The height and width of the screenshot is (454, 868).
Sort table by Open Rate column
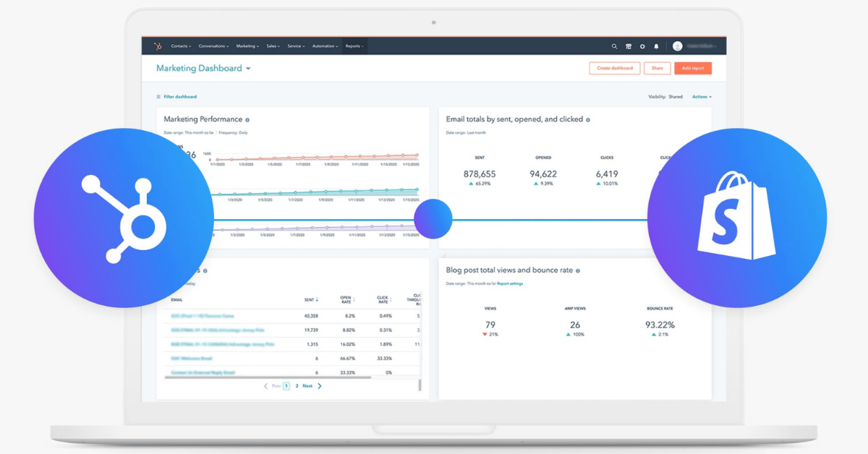coord(347,299)
